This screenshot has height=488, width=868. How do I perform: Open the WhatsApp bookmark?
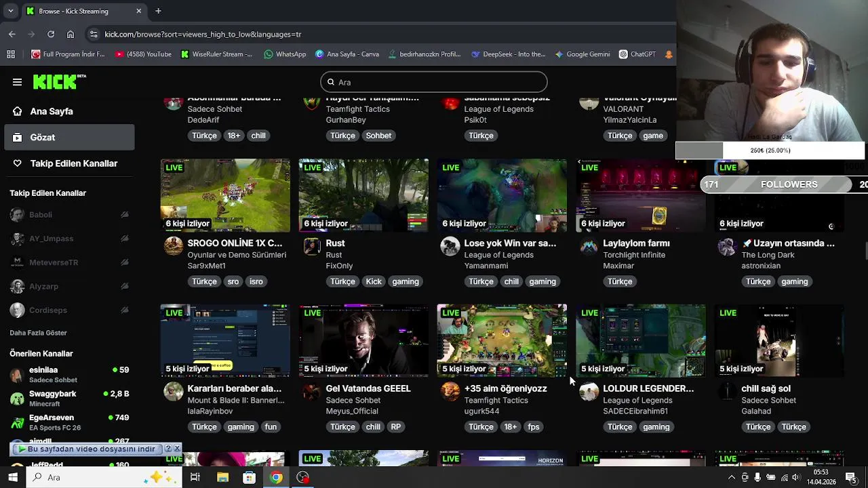(285, 54)
